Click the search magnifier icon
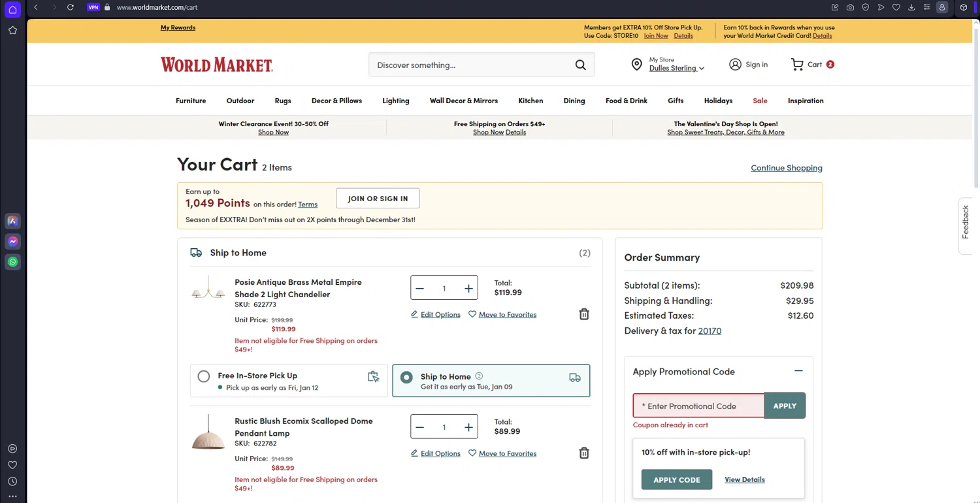The width and height of the screenshot is (980, 503). (580, 65)
